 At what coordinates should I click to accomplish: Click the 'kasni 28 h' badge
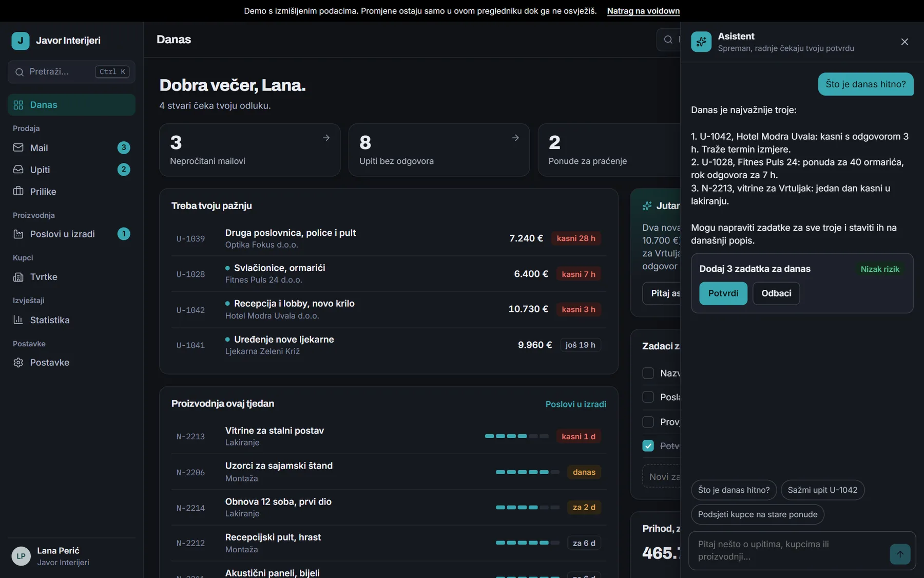(x=576, y=238)
